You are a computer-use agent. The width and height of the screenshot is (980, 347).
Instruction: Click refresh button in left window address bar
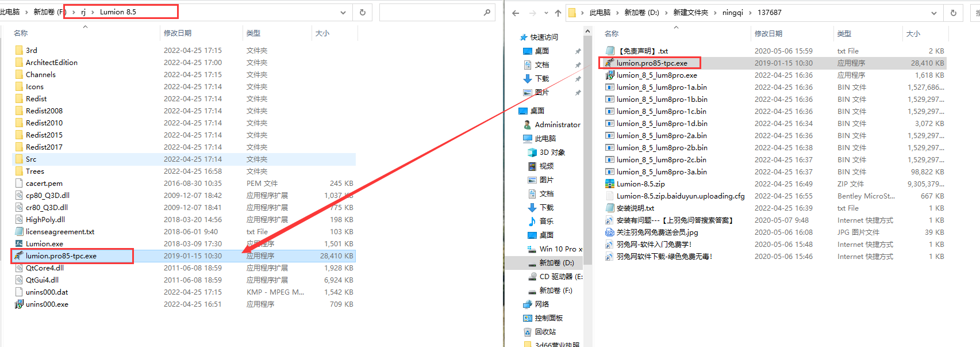[x=363, y=12]
